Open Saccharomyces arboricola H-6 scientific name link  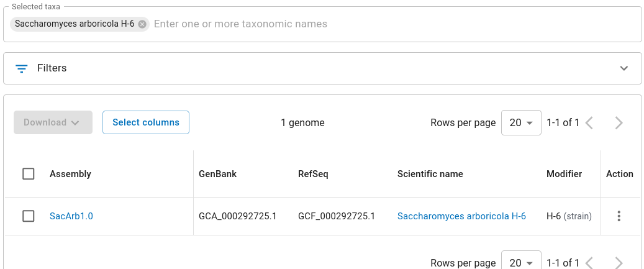(x=461, y=216)
